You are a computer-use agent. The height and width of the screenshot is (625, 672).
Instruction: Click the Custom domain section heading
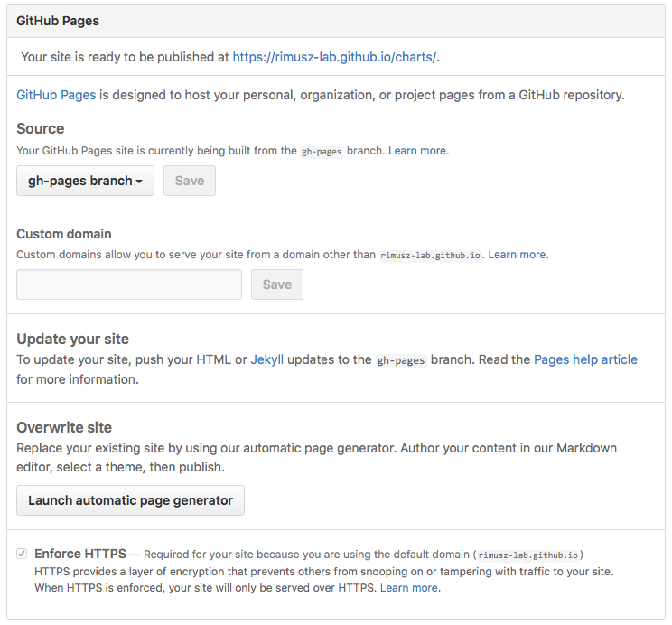point(64,234)
